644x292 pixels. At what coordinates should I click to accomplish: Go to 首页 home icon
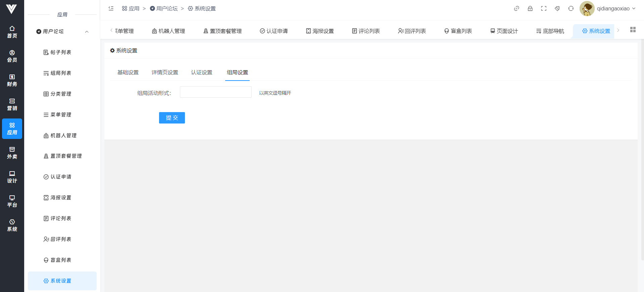click(12, 32)
